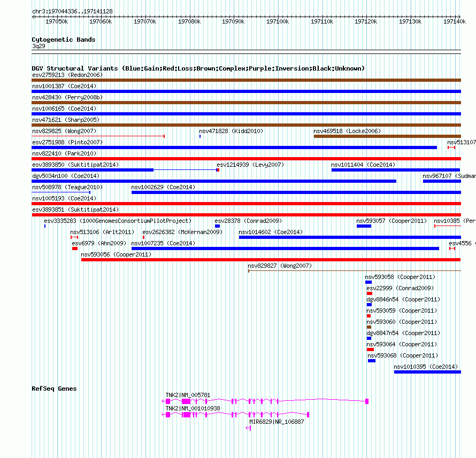Select the 3q29 cytogenetic band label
The height and width of the screenshot is (458, 476).
click(39, 46)
